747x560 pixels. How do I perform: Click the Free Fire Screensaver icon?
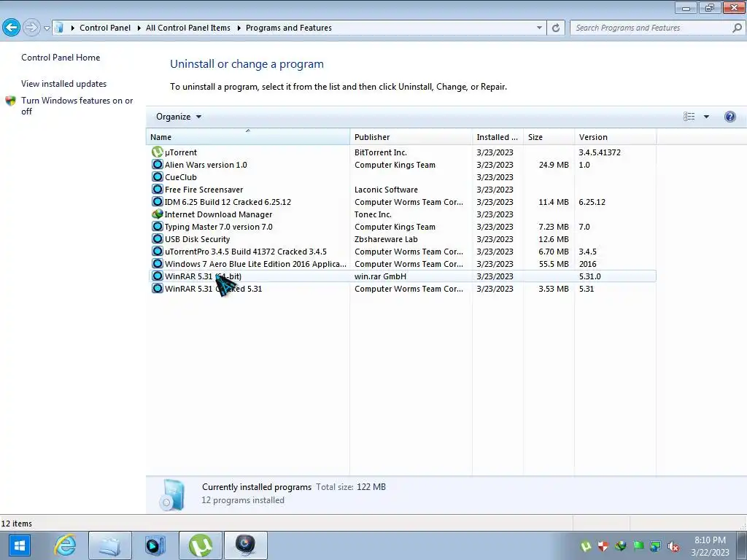tap(158, 189)
